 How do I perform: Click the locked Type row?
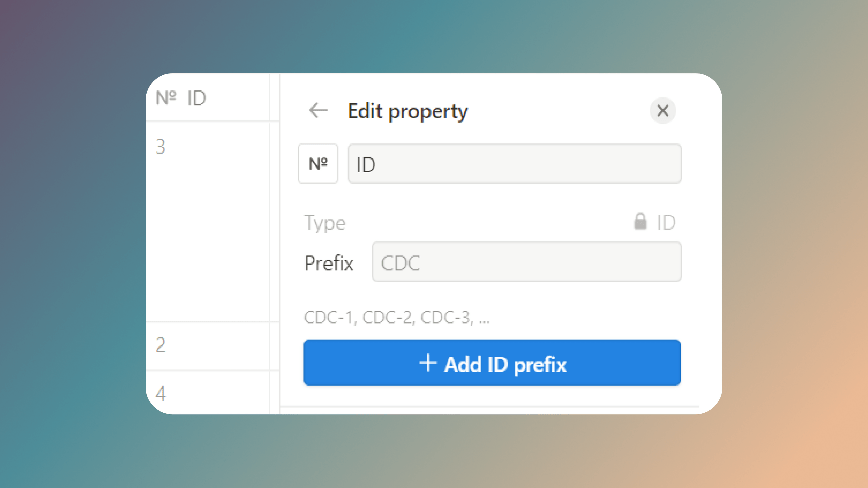pyautogui.click(x=489, y=222)
